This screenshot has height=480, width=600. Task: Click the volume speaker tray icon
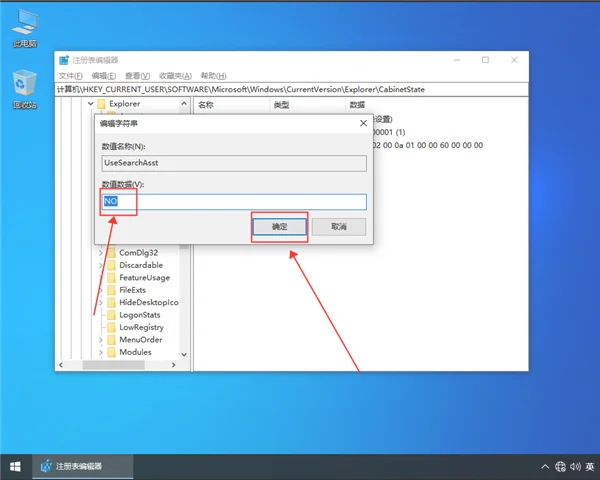(575, 467)
